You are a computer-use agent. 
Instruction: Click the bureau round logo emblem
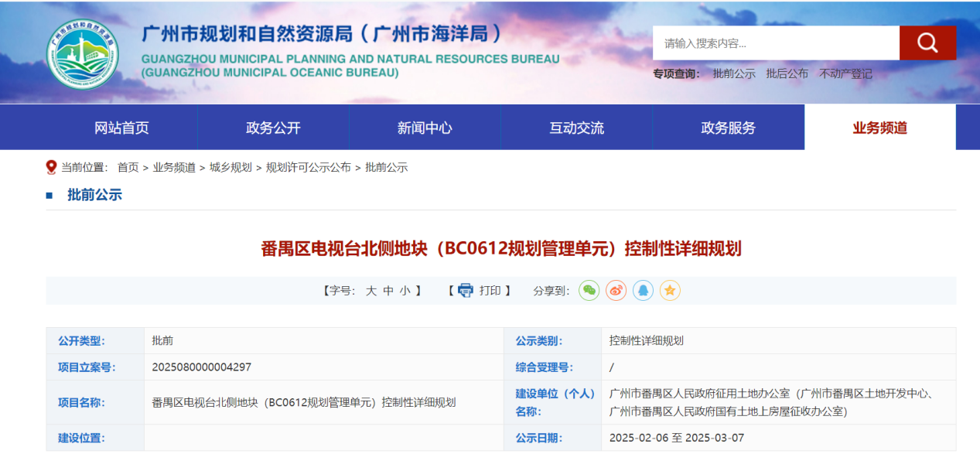pos(82,53)
